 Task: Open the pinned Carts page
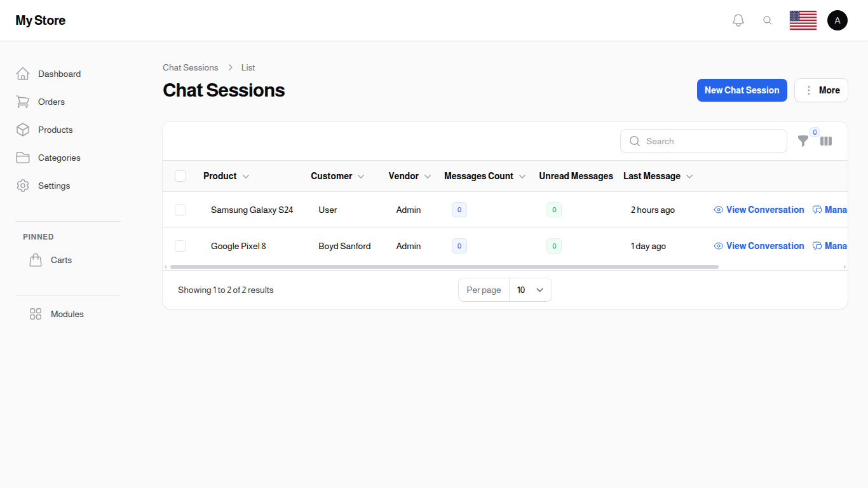click(x=61, y=260)
